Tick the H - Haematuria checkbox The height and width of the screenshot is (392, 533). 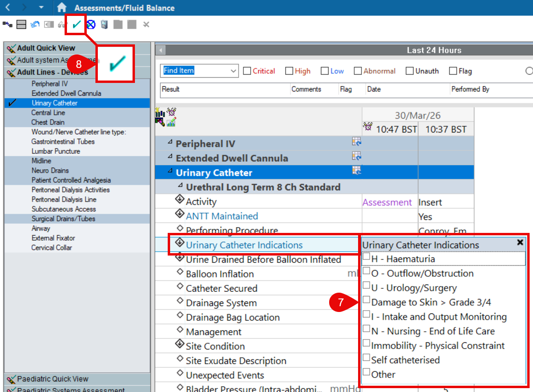(367, 257)
